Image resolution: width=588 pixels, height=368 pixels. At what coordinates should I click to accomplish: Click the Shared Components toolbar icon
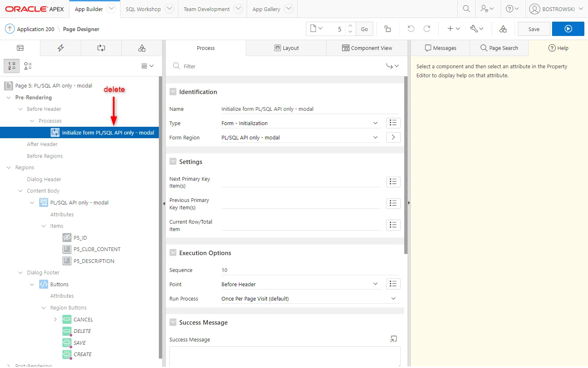tap(503, 29)
